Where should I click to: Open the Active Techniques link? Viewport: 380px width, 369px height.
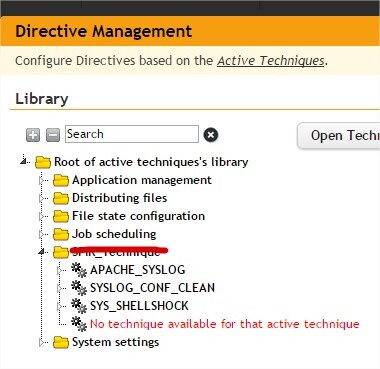[271, 61]
